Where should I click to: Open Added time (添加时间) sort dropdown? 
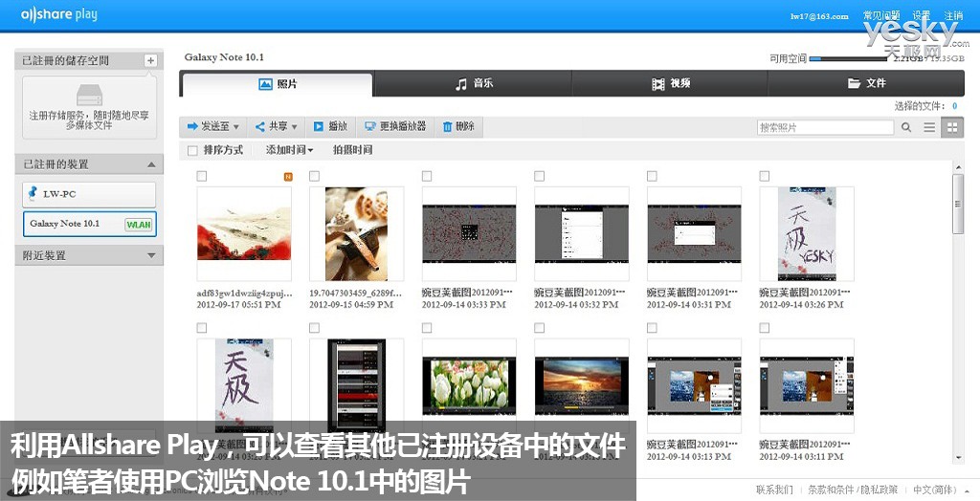click(289, 150)
